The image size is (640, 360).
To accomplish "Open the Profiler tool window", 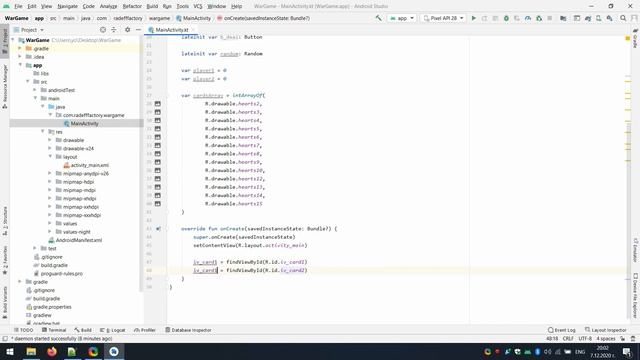I will [x=144, y=330].
